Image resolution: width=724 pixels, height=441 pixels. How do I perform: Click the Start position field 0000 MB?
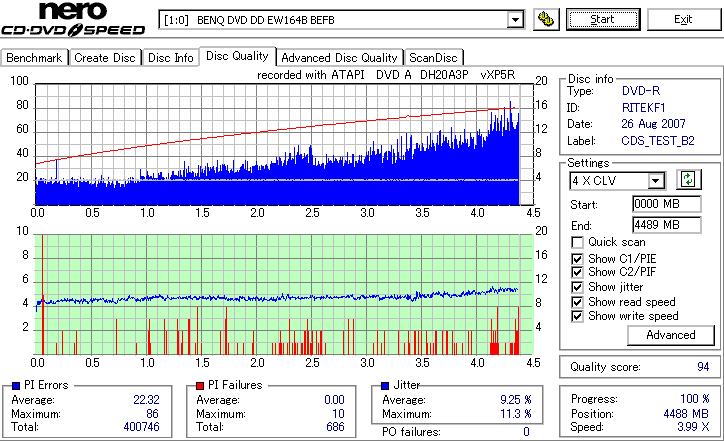pos(666,204)
